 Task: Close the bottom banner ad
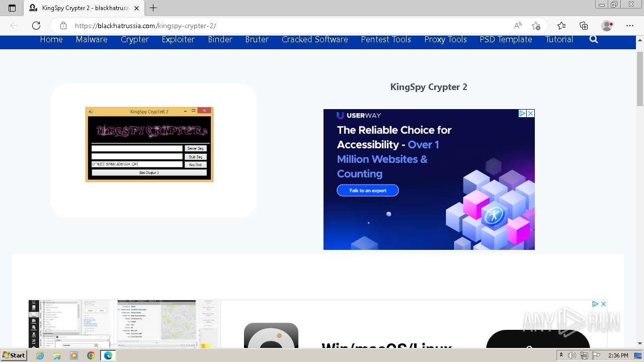tap(603, 304)
